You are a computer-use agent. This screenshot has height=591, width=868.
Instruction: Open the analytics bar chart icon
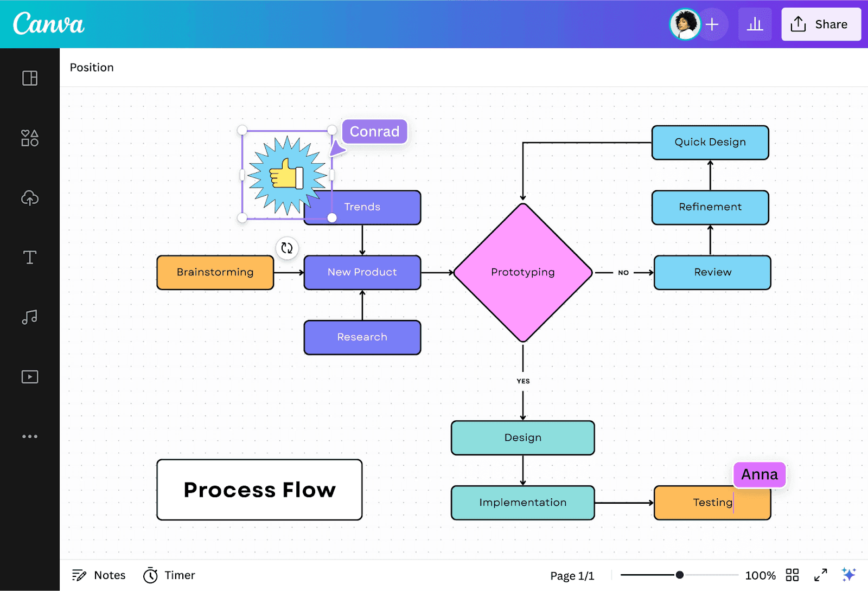pos(755,24)
